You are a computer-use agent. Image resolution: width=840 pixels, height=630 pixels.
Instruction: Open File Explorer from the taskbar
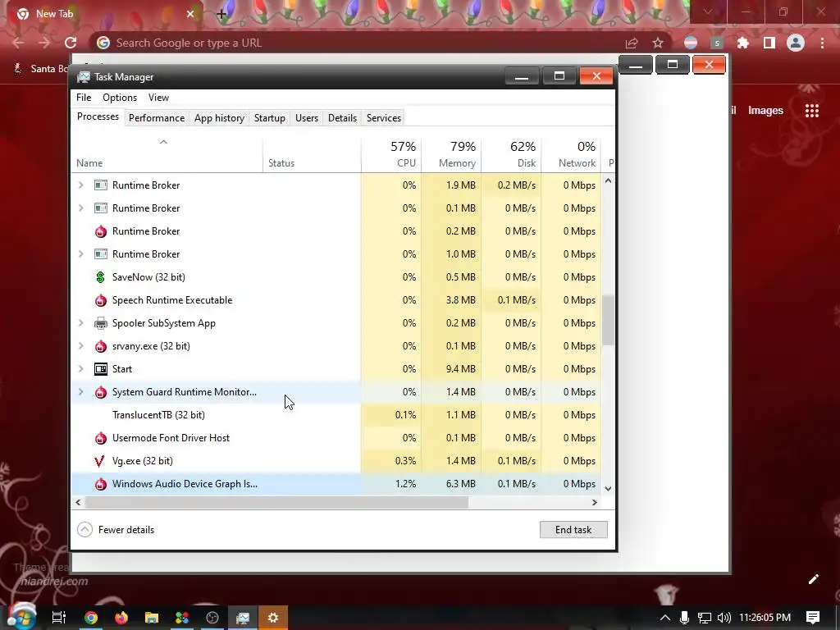pos(152,618)
